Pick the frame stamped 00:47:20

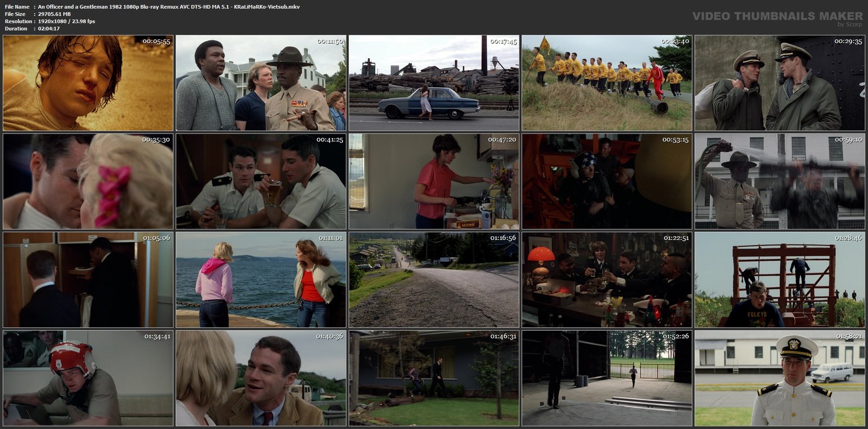434,181
